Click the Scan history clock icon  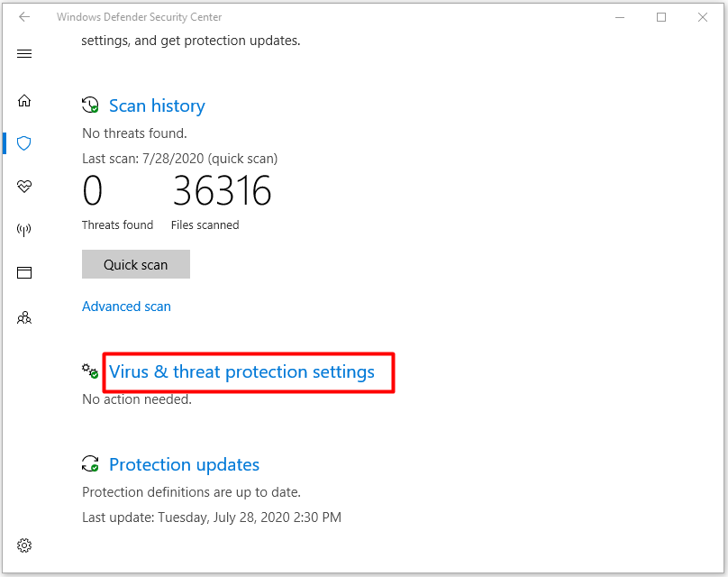click(90, 105)
